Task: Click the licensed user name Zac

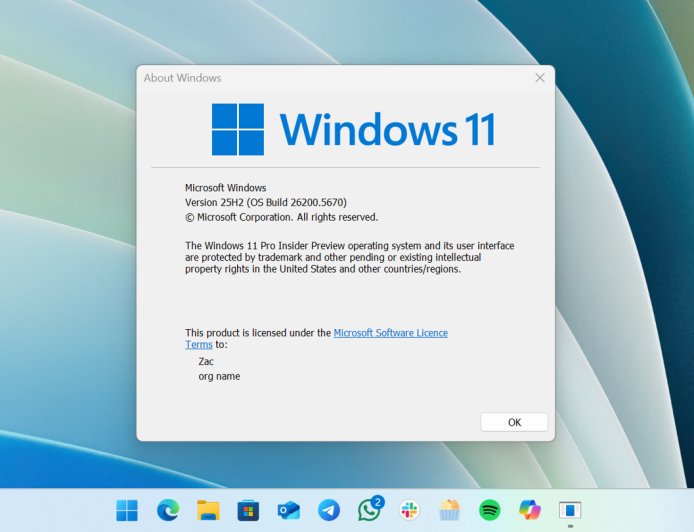Action: tap(206, 361)
